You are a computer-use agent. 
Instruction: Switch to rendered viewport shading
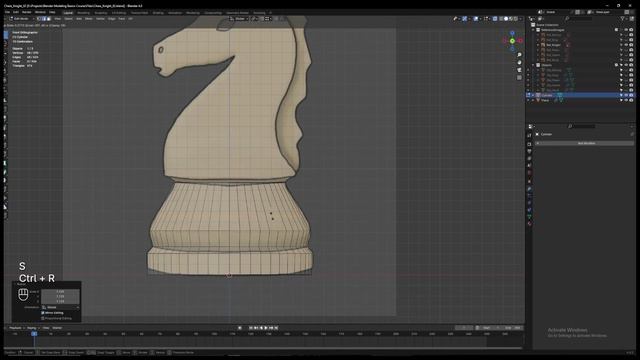[516, 19]
